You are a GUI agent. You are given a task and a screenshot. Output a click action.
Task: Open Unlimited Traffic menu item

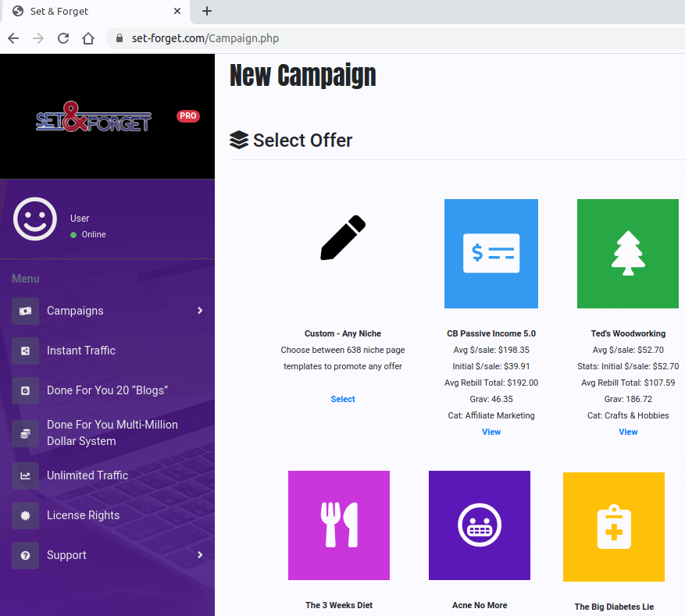[87, 475]
